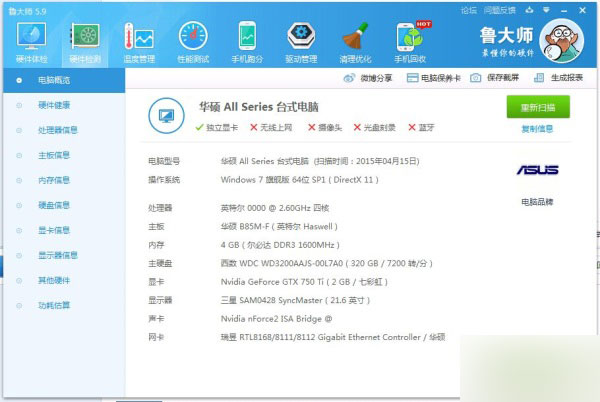Screen dimensions: 600x402
Task: Open 手机跑分 phone benchmark
Action: pyautogui.click(x=248, y=42)
